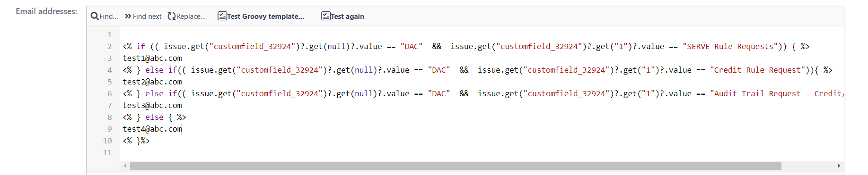Click the "SERVE Rule Requests" string
The image size is (868, 175).
[730, 46]
